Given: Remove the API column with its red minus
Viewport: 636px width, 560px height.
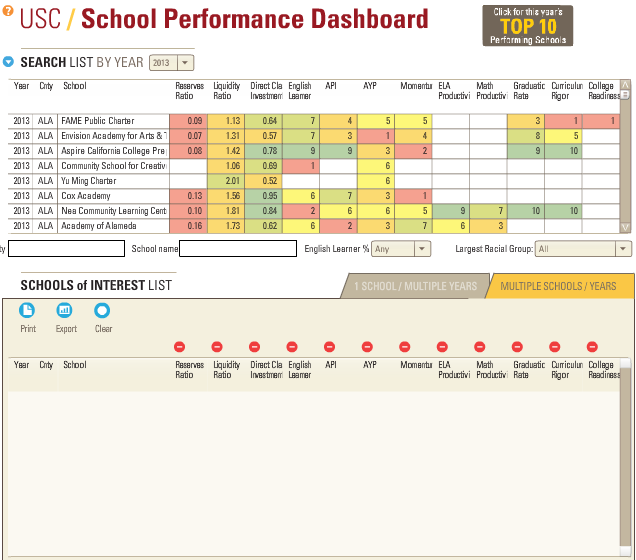Looking at the screenshot, I should (x=330, y=346).
